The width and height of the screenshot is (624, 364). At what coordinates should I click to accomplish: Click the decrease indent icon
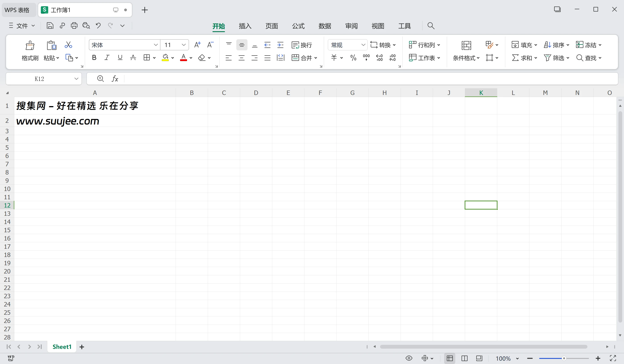point(267,45)
